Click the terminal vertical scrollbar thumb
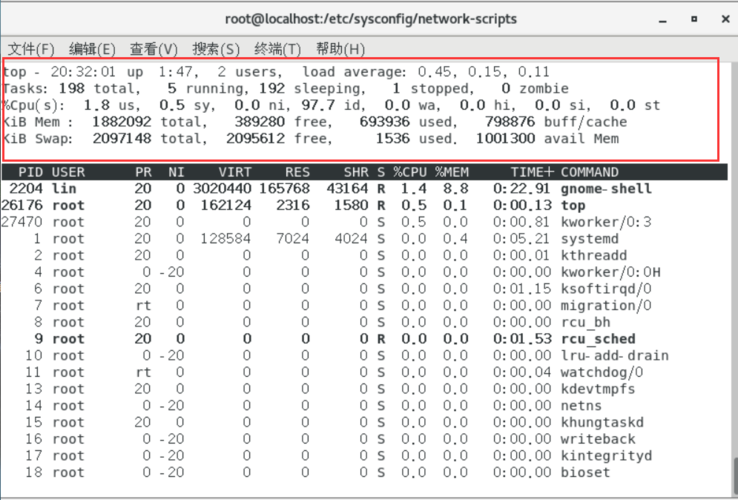 [x=735, y=475]
